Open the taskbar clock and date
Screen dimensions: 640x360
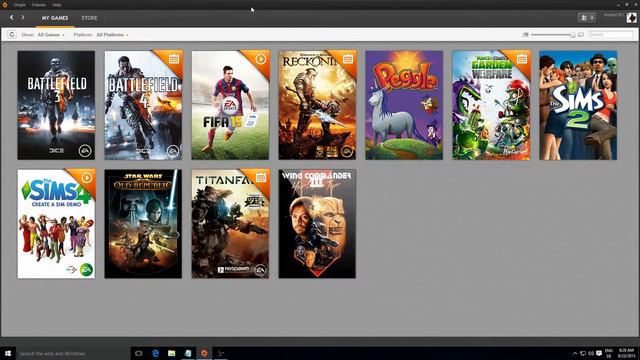(627, 353)
